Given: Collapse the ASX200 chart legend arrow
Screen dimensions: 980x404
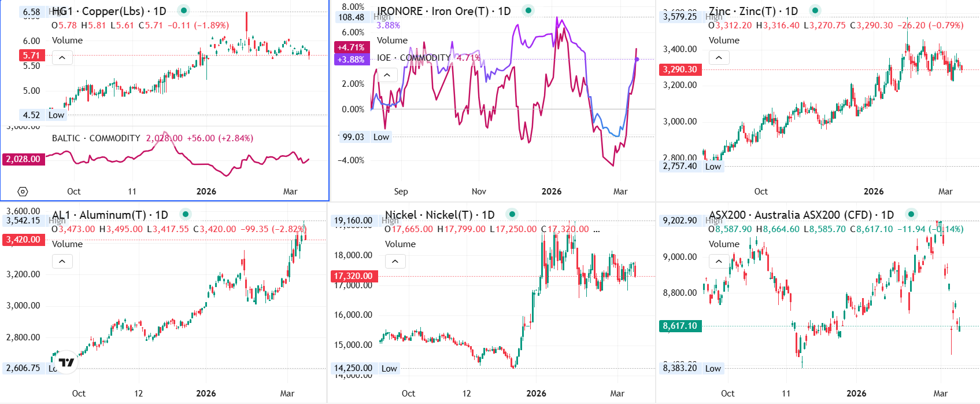Looking at the screenshot, I should pyautogui.click(x=719, y=262).
